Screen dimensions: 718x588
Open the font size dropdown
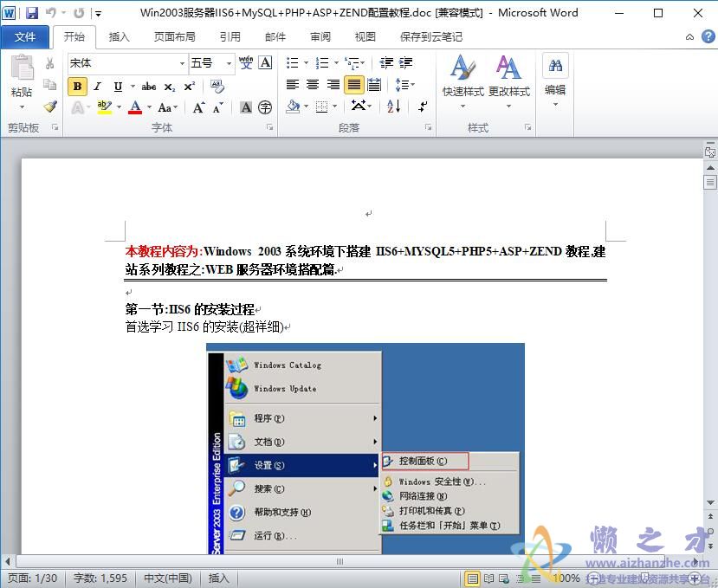pos(228,62)
